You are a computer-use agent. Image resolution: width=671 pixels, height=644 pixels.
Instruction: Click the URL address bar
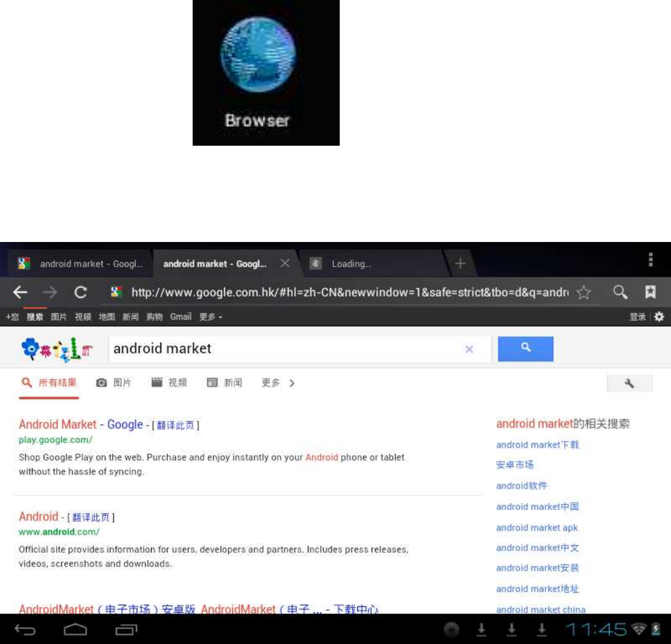[349, 293]
